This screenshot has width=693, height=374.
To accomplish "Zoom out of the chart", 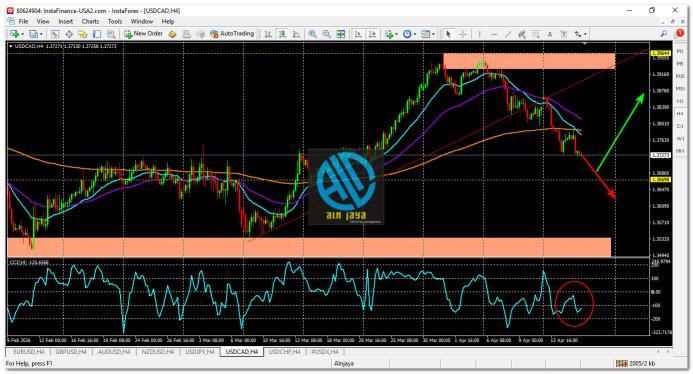I will 327,34.
